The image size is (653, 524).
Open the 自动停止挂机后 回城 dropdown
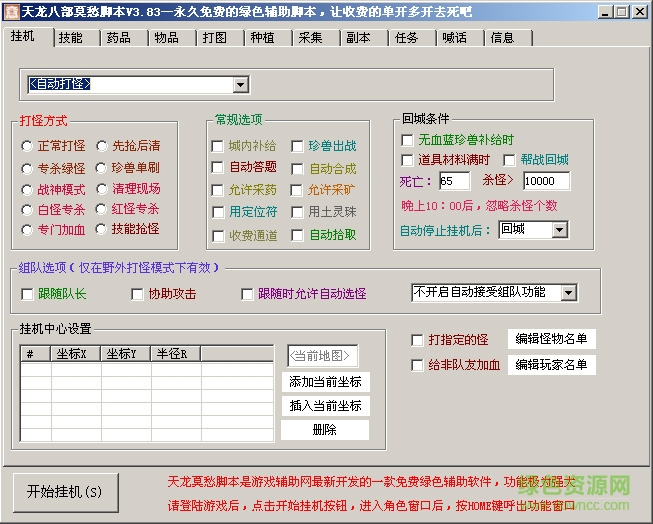[x=559, y=229]
